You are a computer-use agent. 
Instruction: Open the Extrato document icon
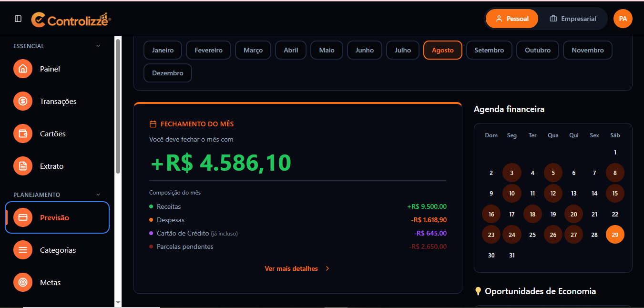pyautogui.click(x=23, y=166)
